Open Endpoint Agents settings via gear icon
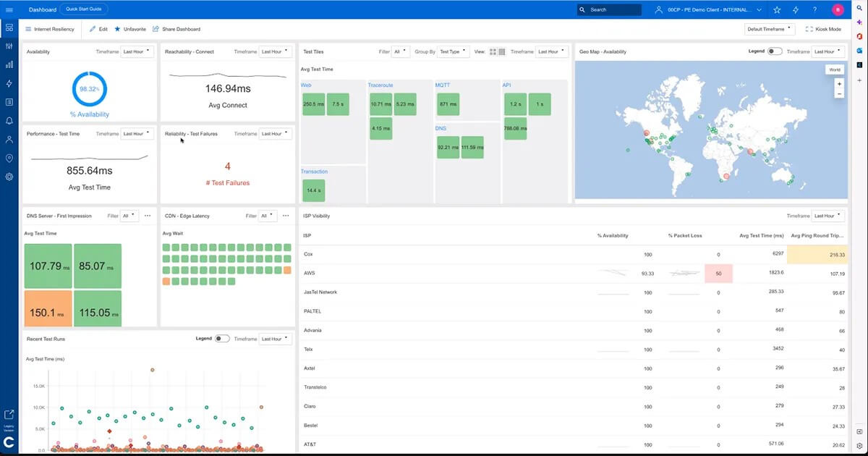The height and width of the screenshot is (456, 868). point(9,176)
